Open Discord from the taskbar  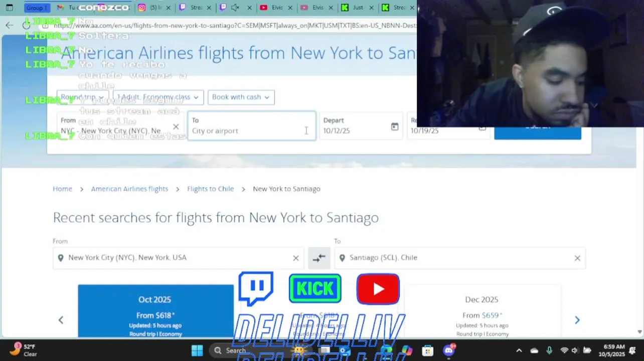tap(449, 350)
